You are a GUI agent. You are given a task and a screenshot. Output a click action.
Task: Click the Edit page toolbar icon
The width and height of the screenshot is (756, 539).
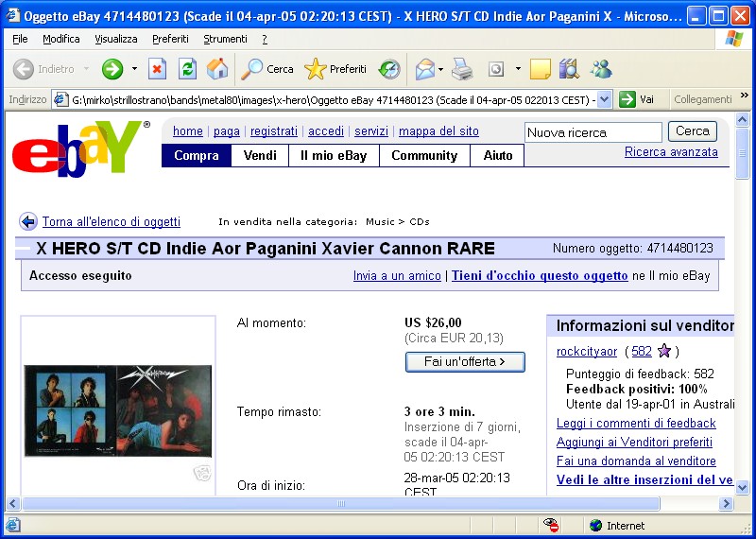point(496,69)
